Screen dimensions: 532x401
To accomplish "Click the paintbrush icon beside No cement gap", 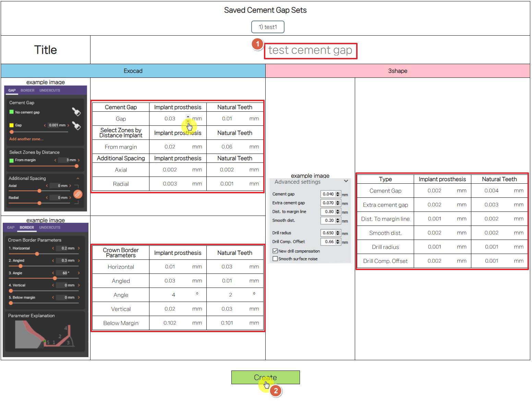I will tap(76, 112).
